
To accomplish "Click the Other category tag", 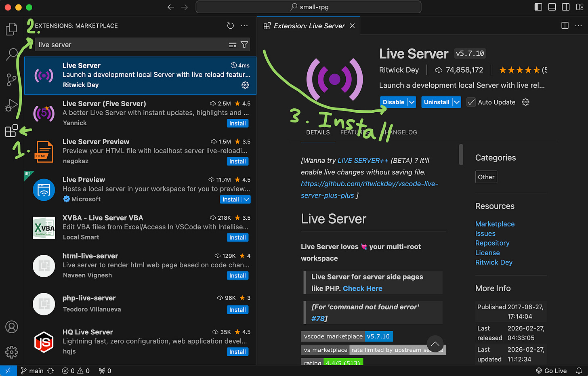I will [x=486, y=177].
